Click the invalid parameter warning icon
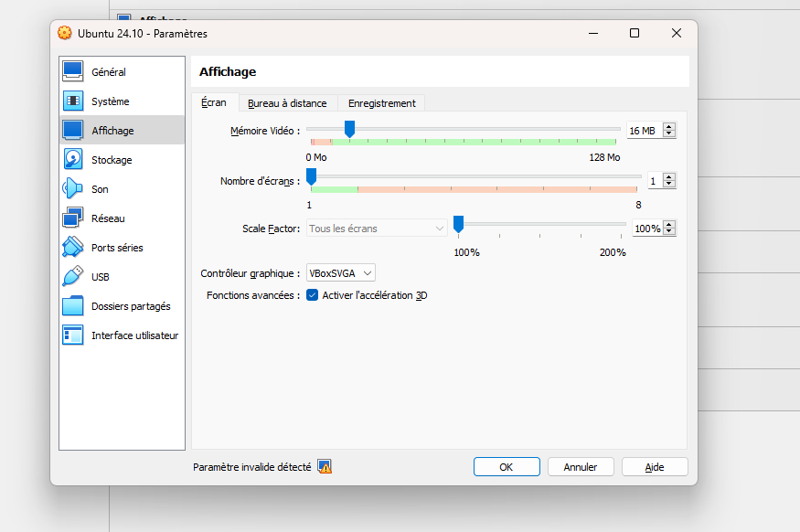This screenshot has width=800, height=532. click(x=325, y=466)
